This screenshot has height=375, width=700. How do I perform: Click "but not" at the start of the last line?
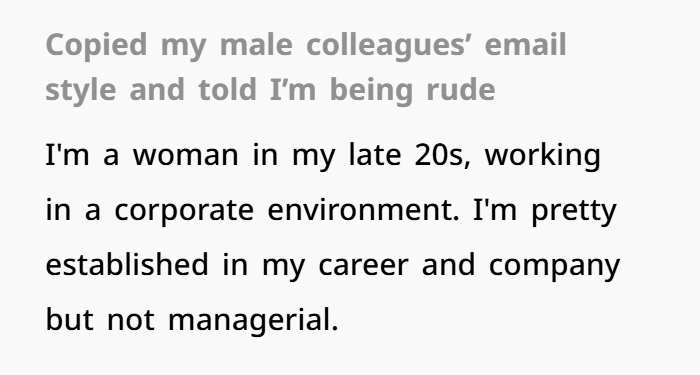100,319
